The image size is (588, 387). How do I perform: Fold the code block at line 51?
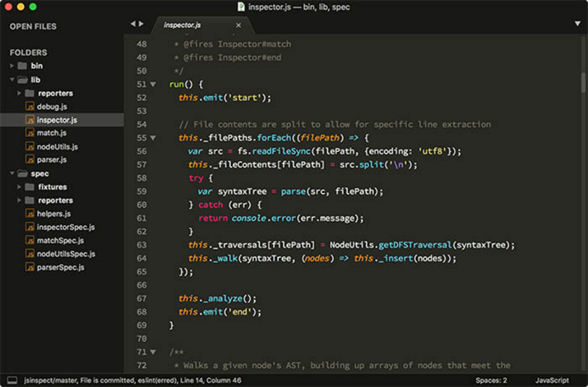click(x=153, y=84)
